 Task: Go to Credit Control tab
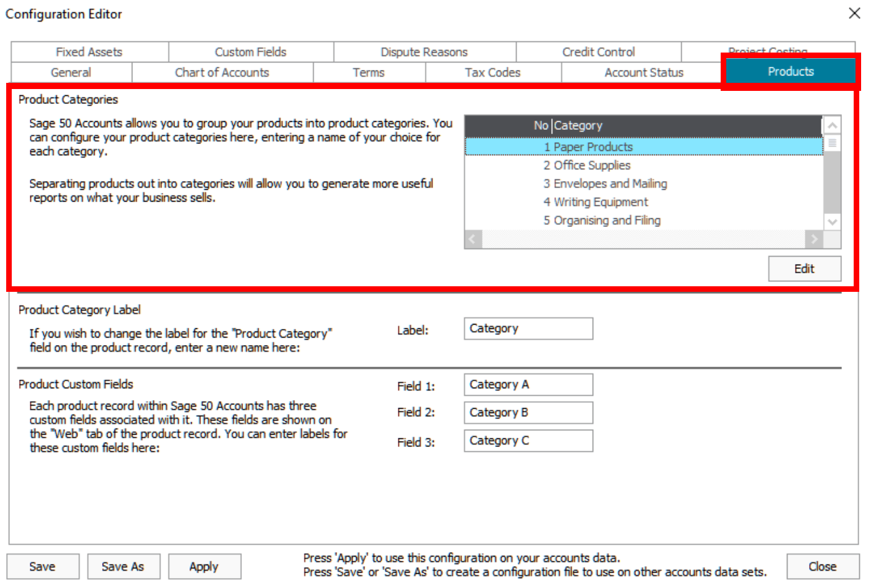point(598,52)
